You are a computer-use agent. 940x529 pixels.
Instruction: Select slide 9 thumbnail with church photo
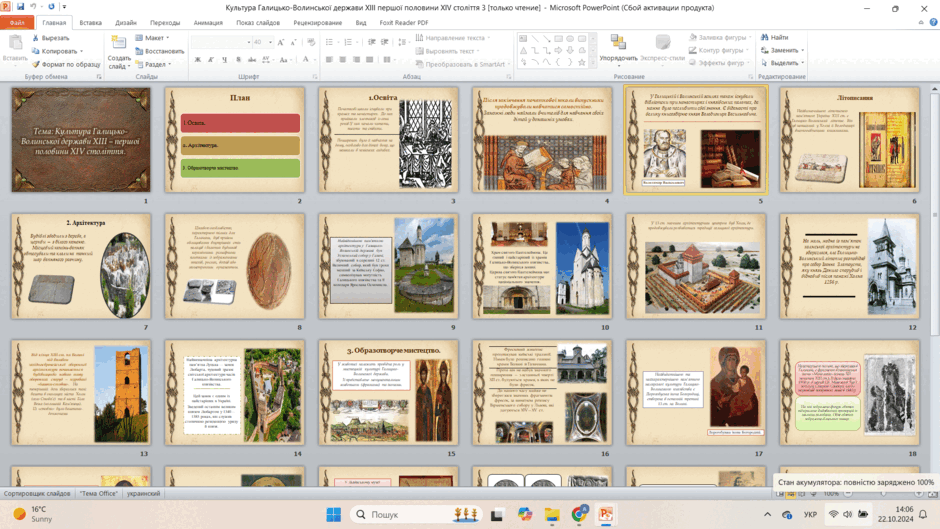388,266
